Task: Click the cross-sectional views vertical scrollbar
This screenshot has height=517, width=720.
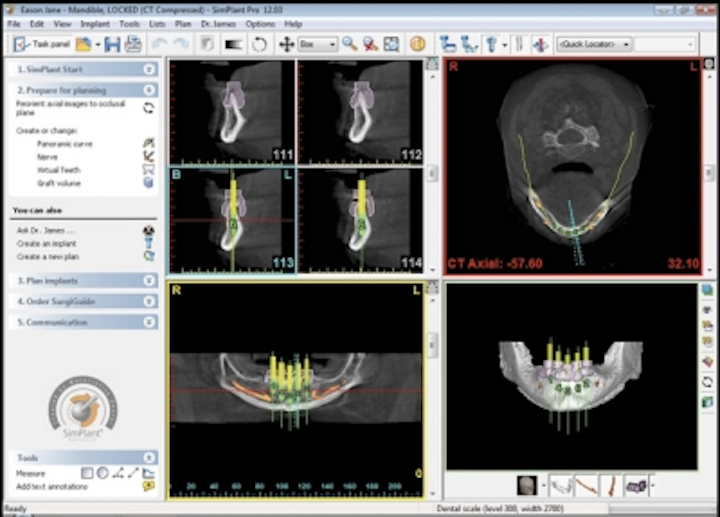Action: pyautogui.click(x=432, y=173)
